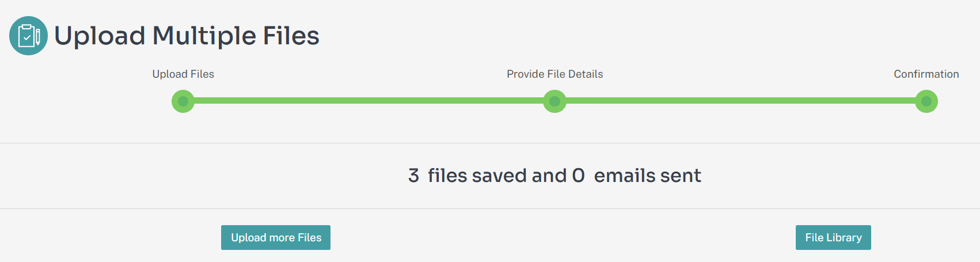Screen dimensions: 980x262
Task: Select the Confirmation step circle
Action: (926, 101)
